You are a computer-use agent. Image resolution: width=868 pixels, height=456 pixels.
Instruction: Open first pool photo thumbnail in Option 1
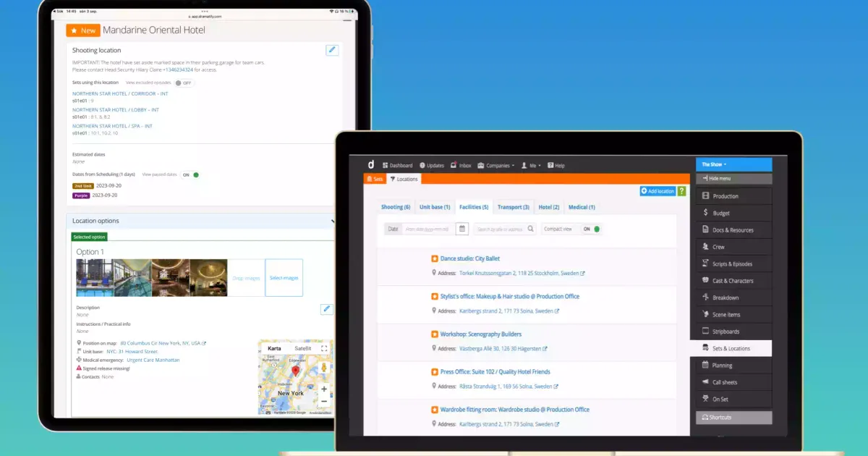tap(95, 278)
